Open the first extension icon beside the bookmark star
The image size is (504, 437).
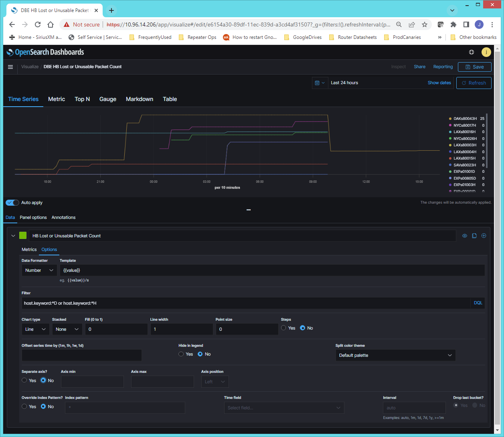(441, 24)
